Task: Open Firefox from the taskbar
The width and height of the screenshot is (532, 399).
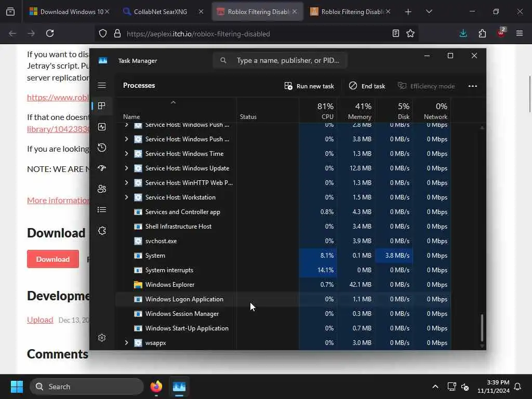Action: pyautogui.click(x=156, y=387)
